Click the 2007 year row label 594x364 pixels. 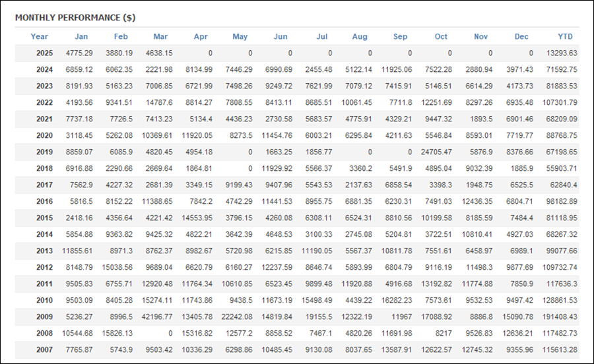coord(44,349)
